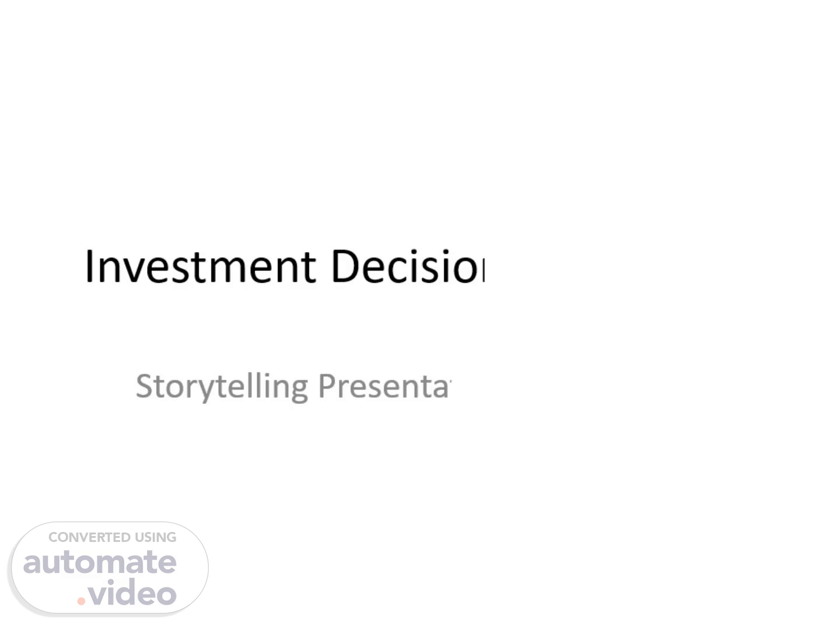Click the first letter "a" of automate logo

(x=32, y=563)
